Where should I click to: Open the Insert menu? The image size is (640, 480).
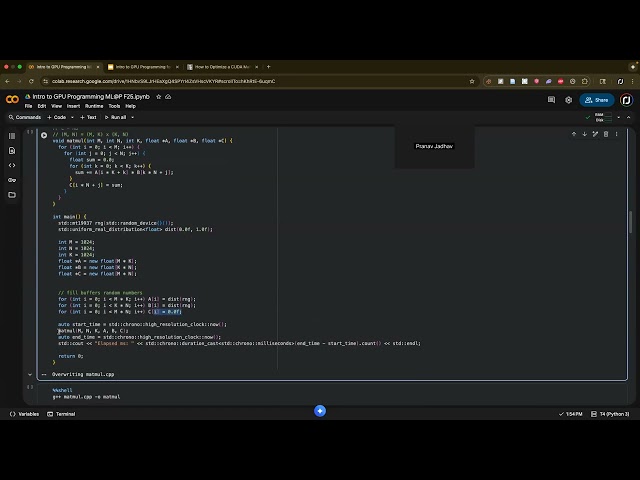coord(73,106)
